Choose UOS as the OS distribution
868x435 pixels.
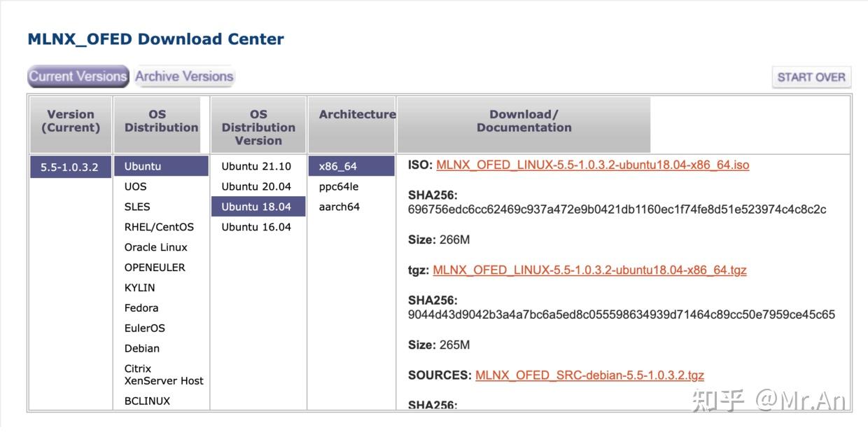[x=136, y=186]
